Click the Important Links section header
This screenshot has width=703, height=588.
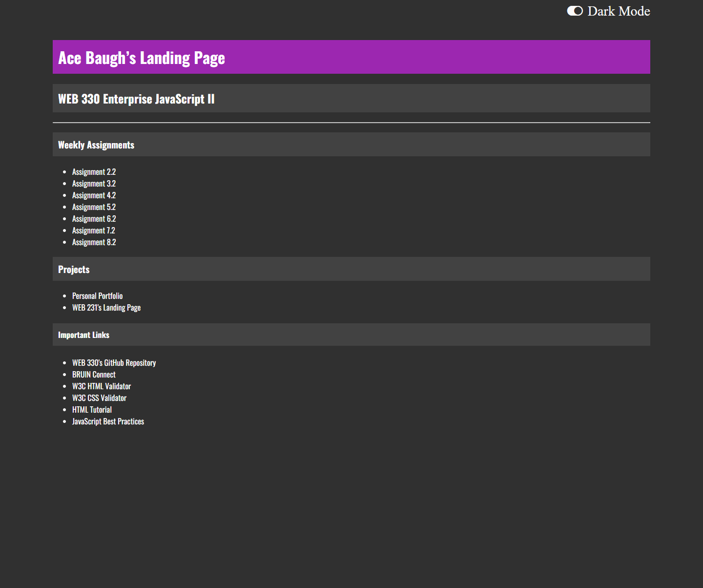click(x=83, y=335)
